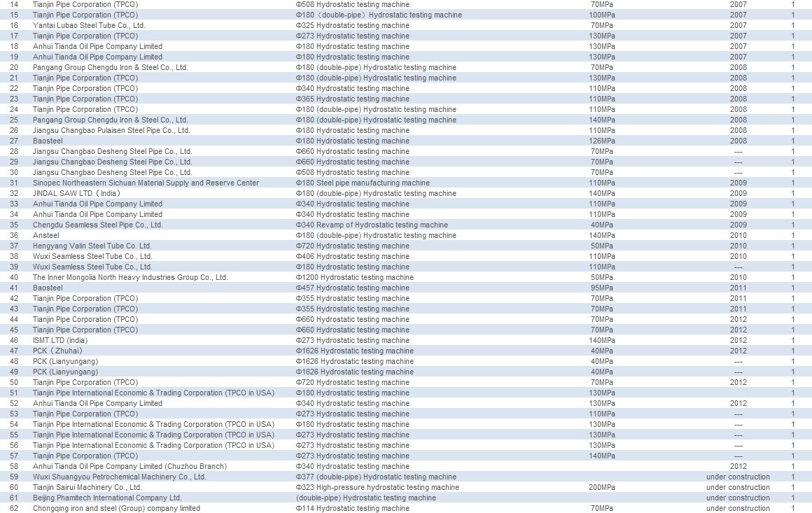Click Tianjin Pipe International in row 51
This screenshot has height=513, width=812.
[154, 393]
